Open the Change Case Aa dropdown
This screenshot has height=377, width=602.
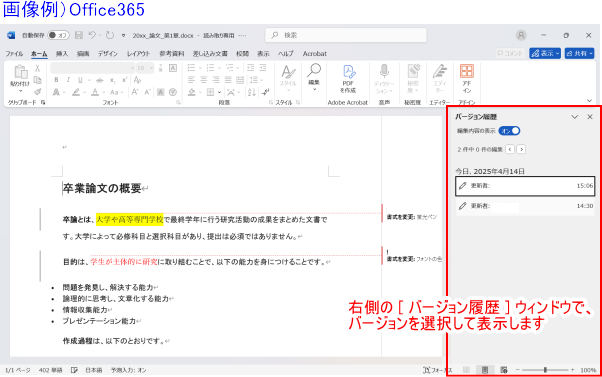click(x=116, y=92)
